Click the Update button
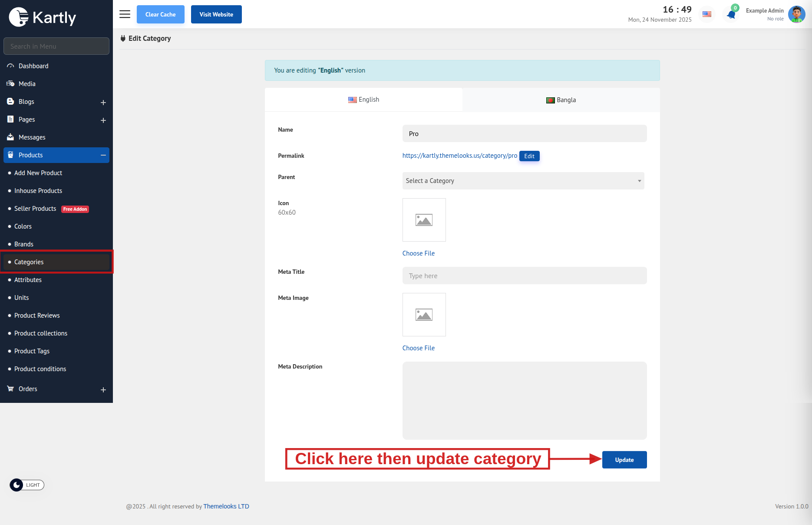812x525 pixels. (624, 460)
